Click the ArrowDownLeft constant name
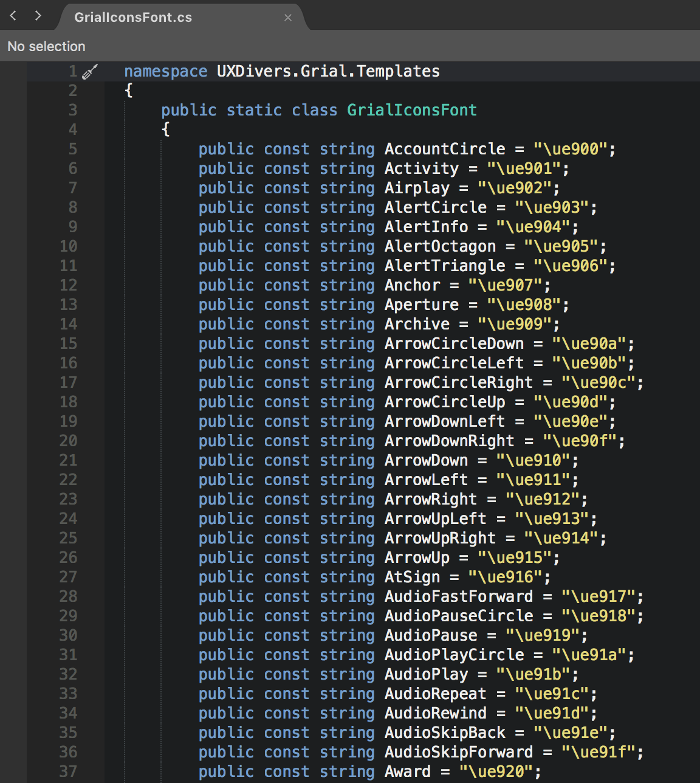Image resolution: width=700 pixels, height=783 pixels. 445,421
